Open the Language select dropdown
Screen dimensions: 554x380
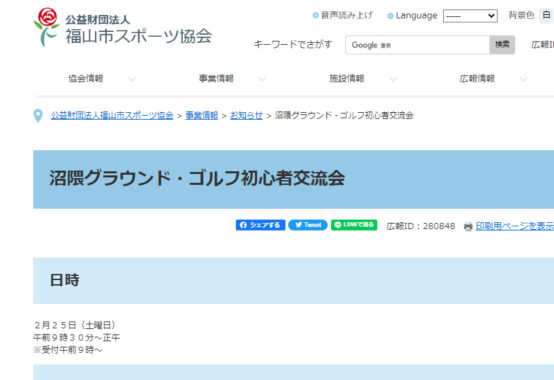click(x=470, y=16)
